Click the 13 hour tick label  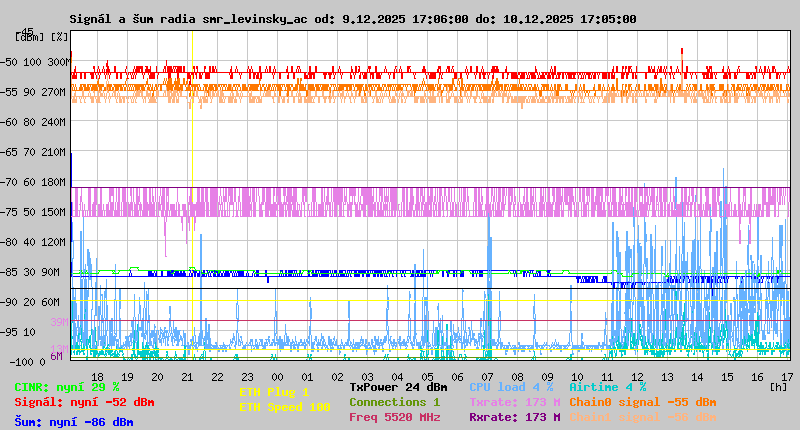pyautogui.click(x=667, y=377)
